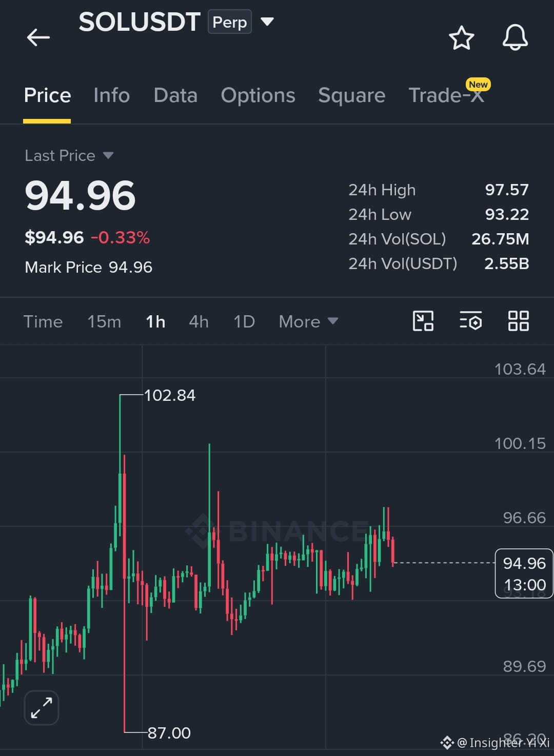Tap the Mark Price 94.96 line
Screen dimensions: 554x756
89,267
